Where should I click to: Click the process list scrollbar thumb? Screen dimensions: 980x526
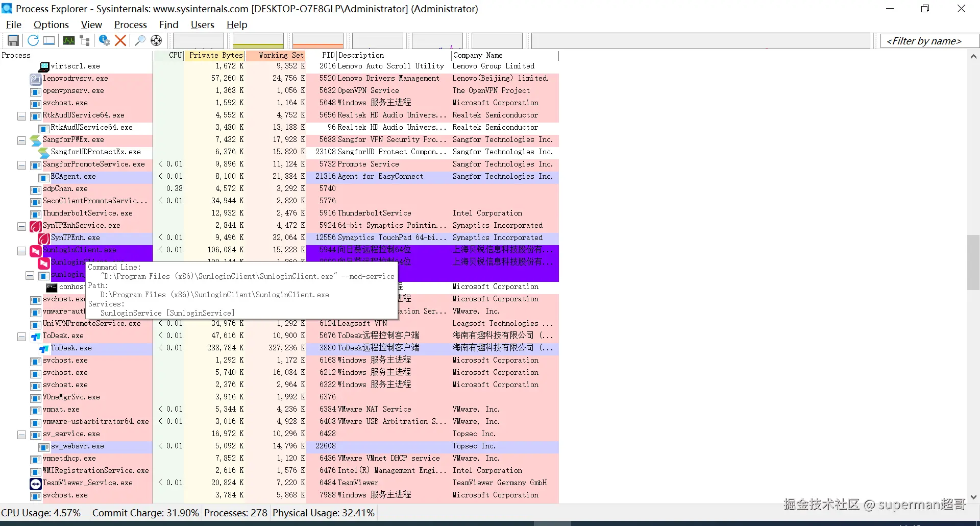973,262
